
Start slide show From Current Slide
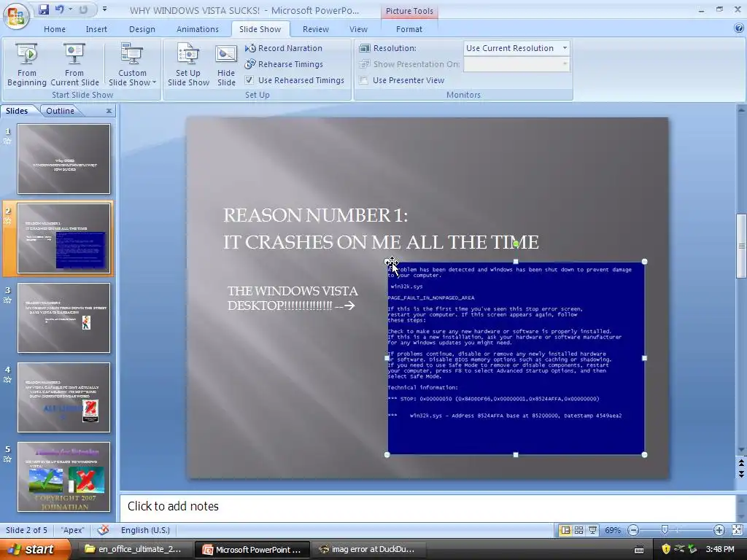click(x=74, y=64)
